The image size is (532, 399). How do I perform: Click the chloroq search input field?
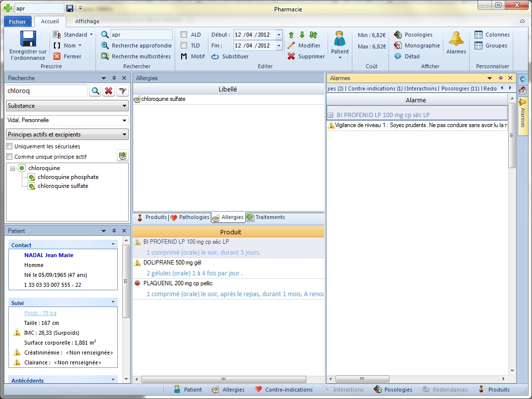(x=46, y=91)
